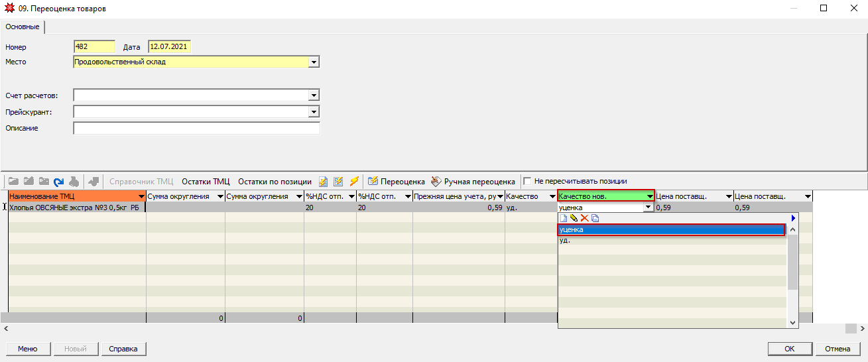868x362 pixels.
Task: Click into the Описание text field
Action: [196, 128]
